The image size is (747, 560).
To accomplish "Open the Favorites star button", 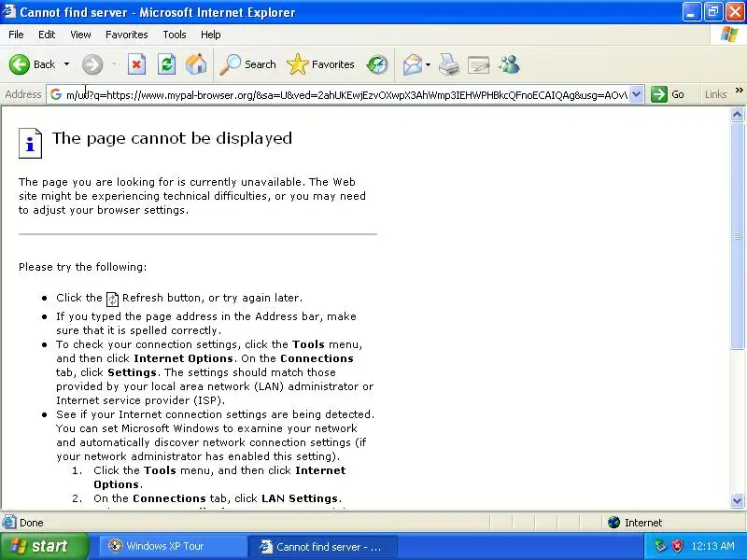I will [x=320, y=64].
